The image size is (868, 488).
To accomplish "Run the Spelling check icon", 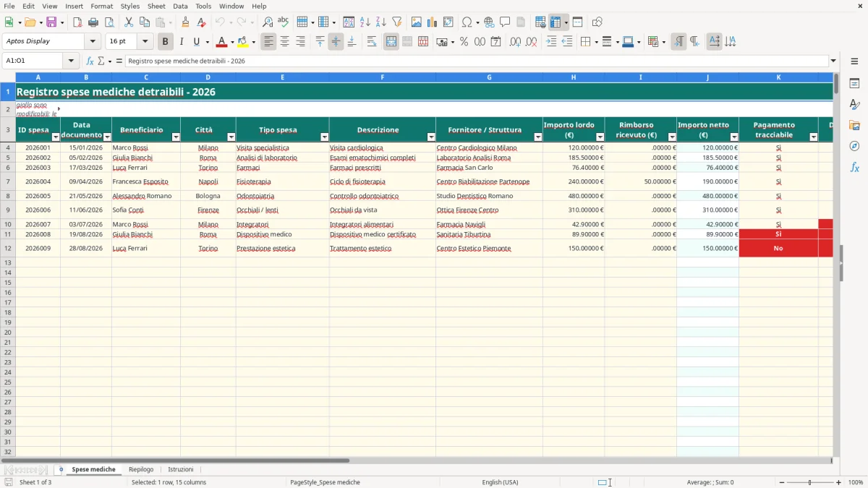I will pyautogui.click(x=284, y=22).
